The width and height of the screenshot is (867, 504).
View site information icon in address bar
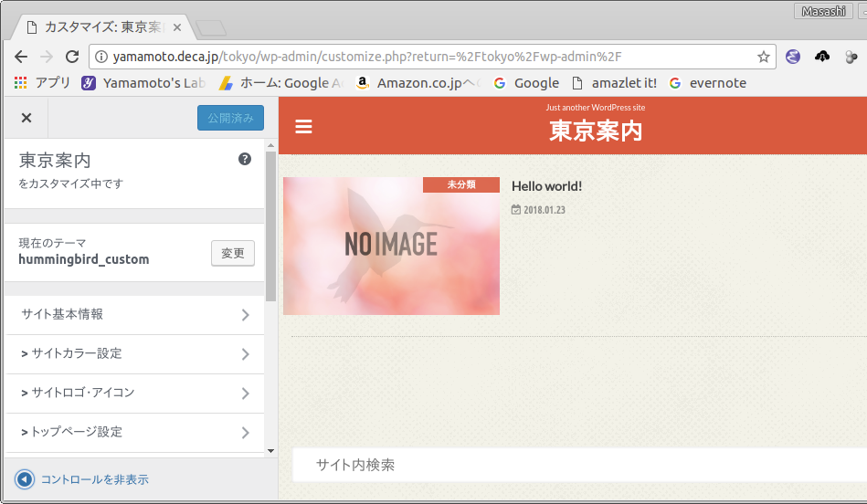pos(101,57)
